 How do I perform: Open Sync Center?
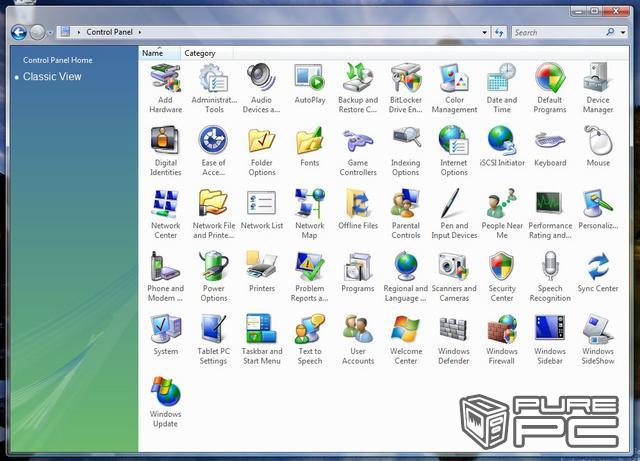tap(598, 272)
